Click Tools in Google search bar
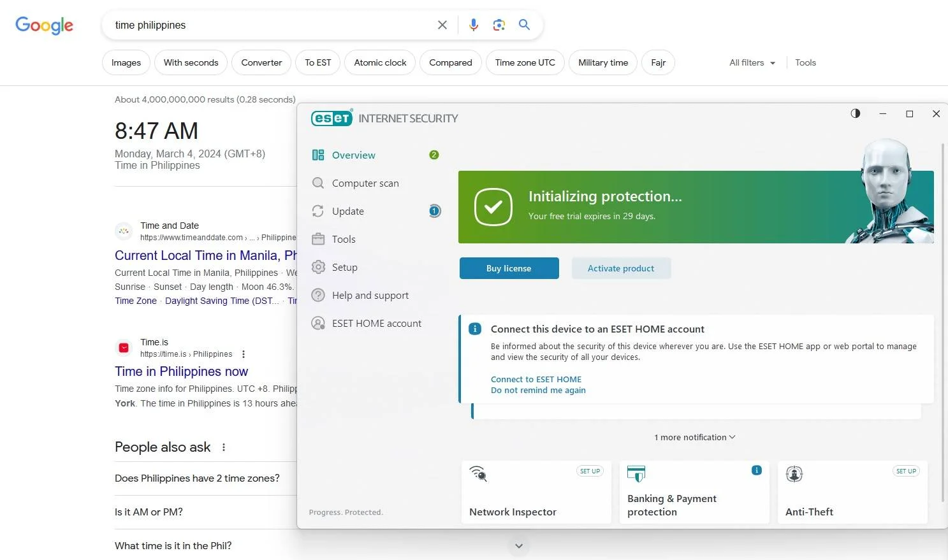This screenshot has width=948, height=560. (x=805, y=62)
